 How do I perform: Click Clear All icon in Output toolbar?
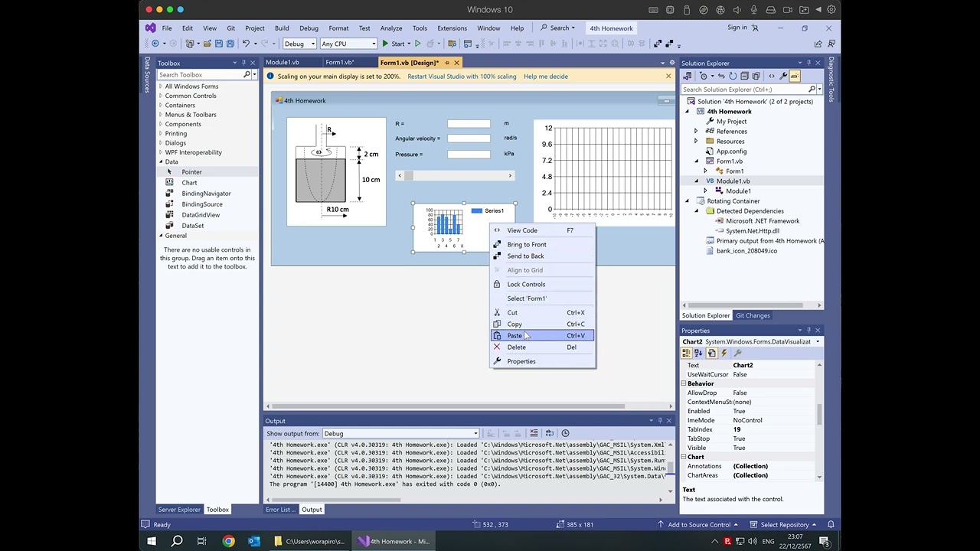click(534, 433)
